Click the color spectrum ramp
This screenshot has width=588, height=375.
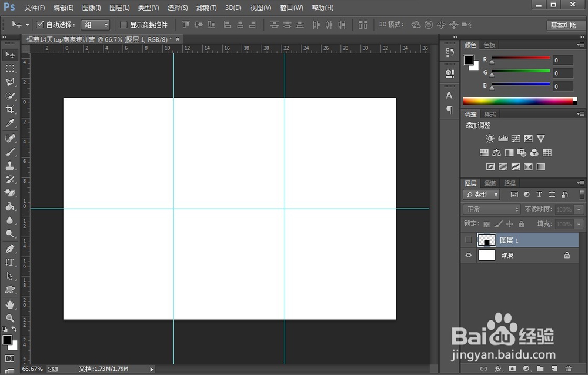(520, 101)
